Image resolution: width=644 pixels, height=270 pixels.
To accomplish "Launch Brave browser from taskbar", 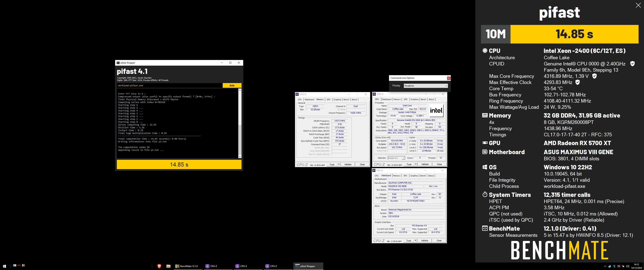I will (x=159, y=266).
